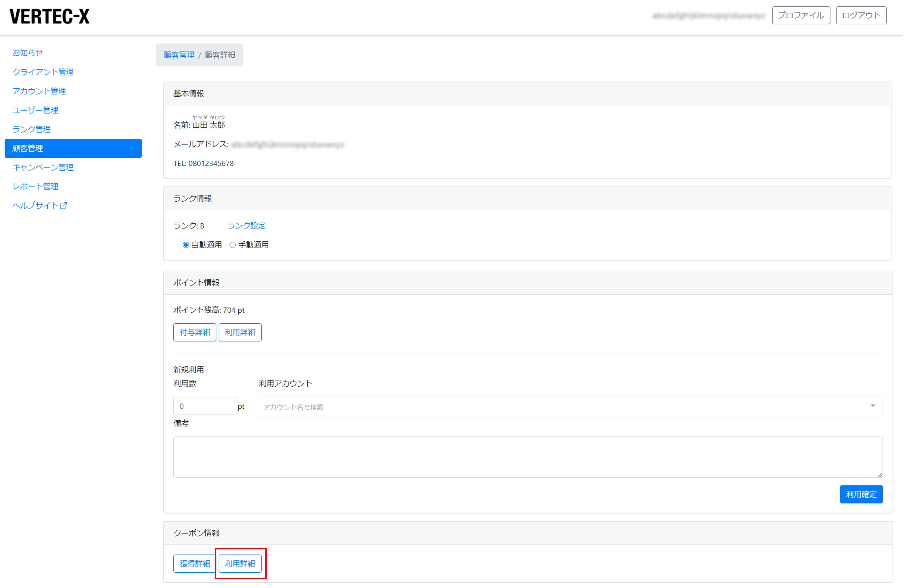Click the TEL: 08012345678 text
This screenshot has height=588, width=905.
204,164
